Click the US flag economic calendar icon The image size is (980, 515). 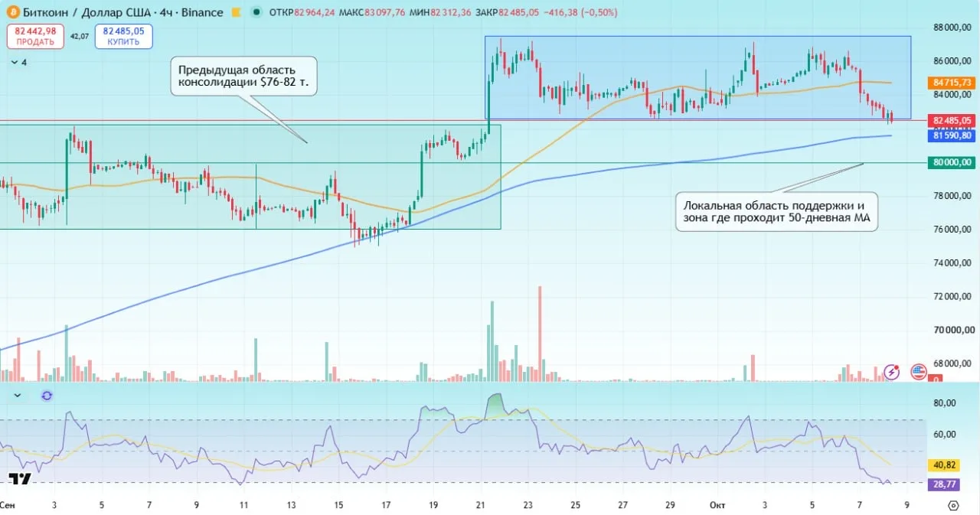click(x=918, y=372)
